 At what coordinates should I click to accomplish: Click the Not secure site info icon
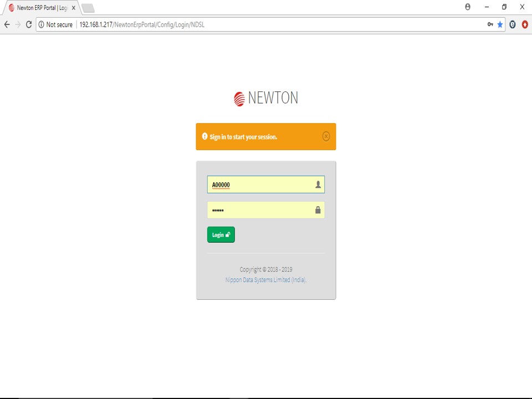(x=41, y=24)
